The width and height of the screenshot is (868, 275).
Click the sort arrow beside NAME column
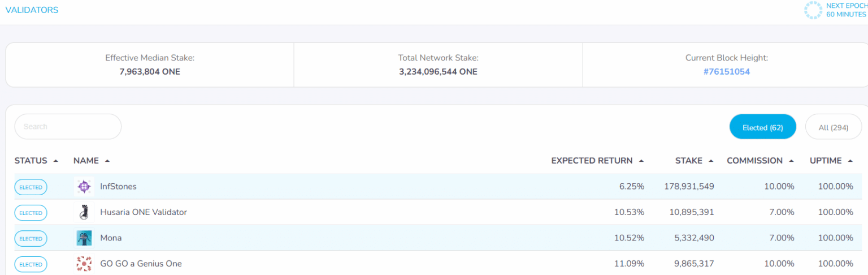click(x=107, y=161)
